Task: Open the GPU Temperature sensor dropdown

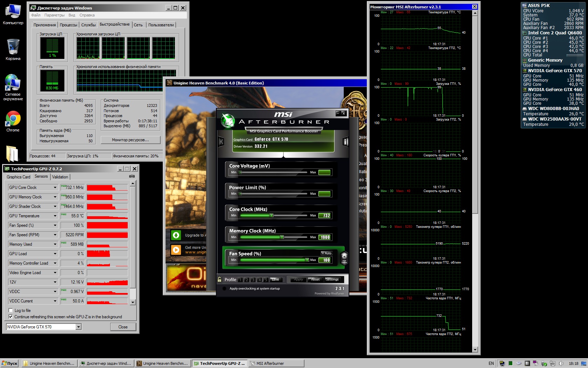Action: coord(55,216)
